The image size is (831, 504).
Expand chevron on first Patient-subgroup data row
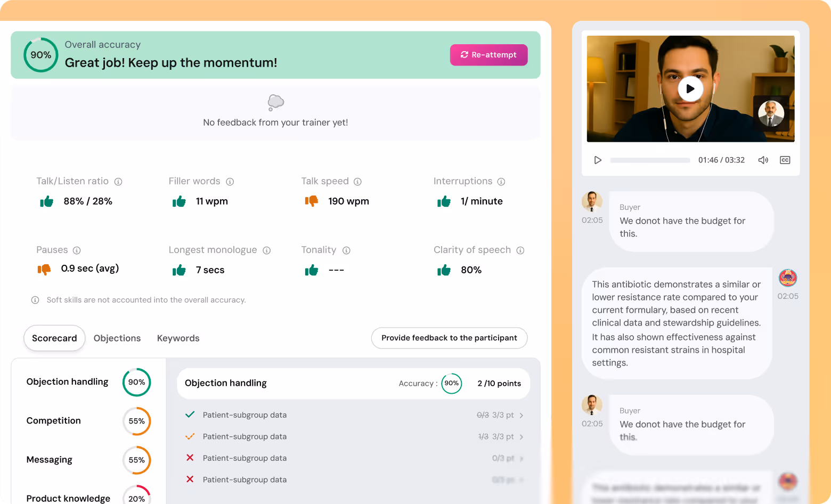[522, 416]
